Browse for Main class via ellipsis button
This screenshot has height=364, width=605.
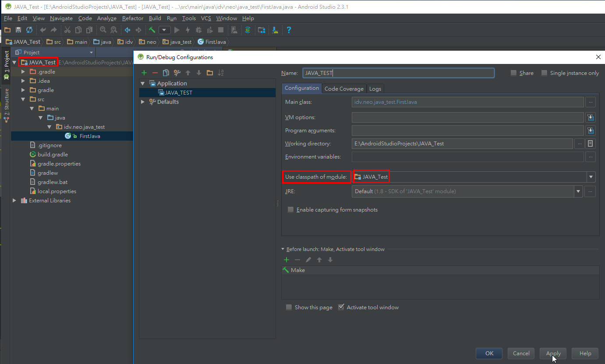point(591,102)
